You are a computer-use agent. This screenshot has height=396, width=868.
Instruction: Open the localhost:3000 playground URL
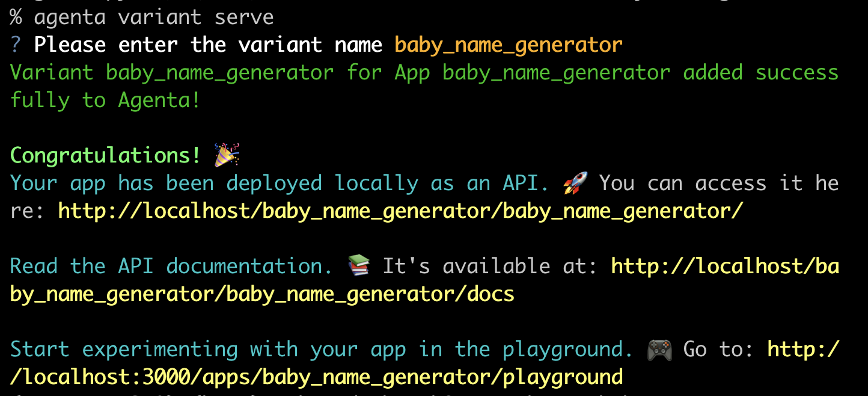[313, 376]
